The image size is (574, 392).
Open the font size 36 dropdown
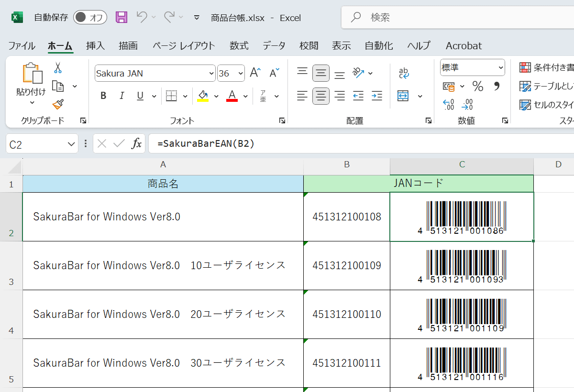[239, 73]
